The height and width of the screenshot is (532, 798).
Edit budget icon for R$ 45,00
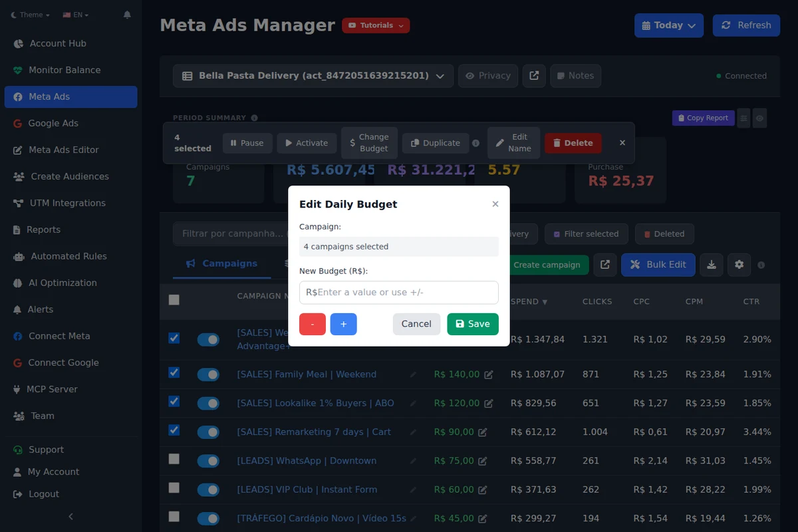click(483, 519)
